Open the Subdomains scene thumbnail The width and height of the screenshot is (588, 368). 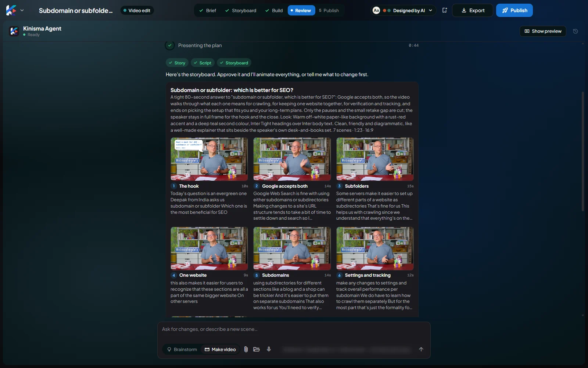(292, 248)
